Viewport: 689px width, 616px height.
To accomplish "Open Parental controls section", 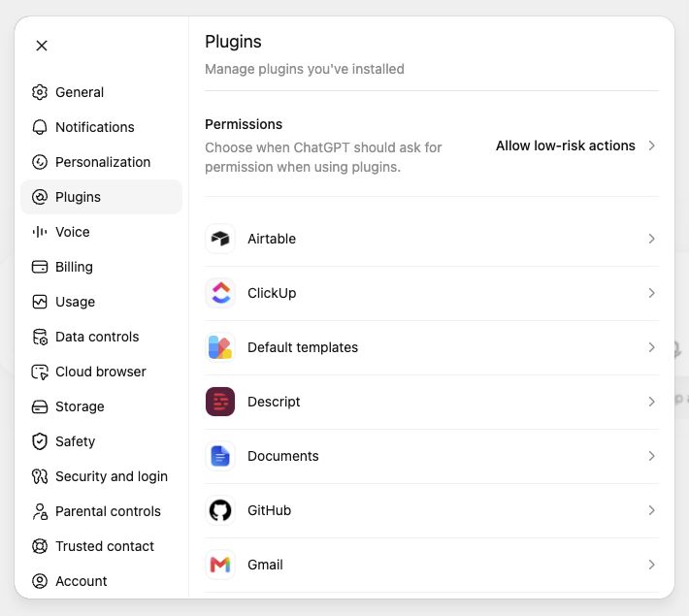I will click(101, 511).
